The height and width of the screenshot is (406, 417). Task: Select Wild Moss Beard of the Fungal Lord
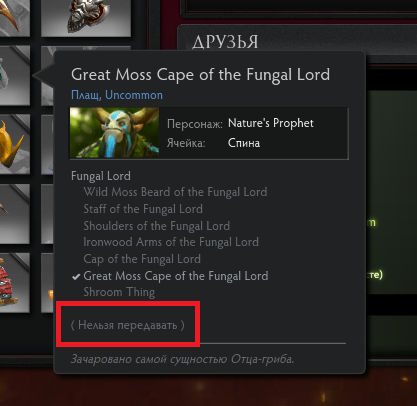coord(175,192)
